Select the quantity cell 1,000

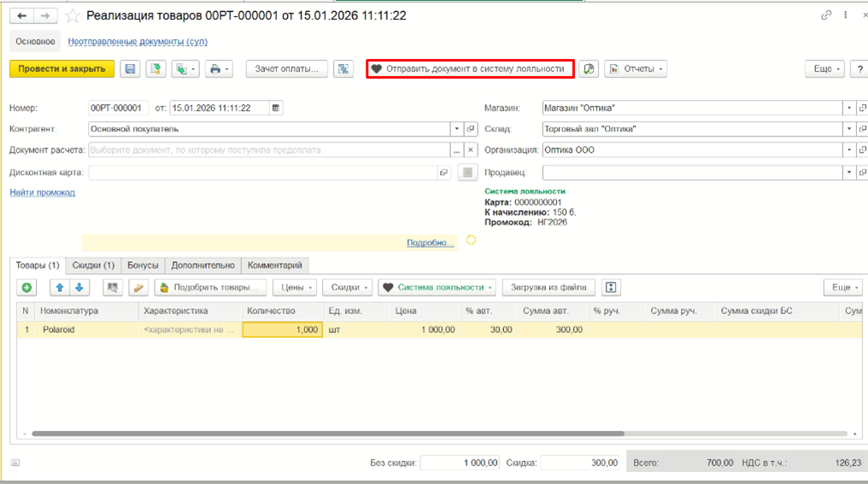click(282, 329)
